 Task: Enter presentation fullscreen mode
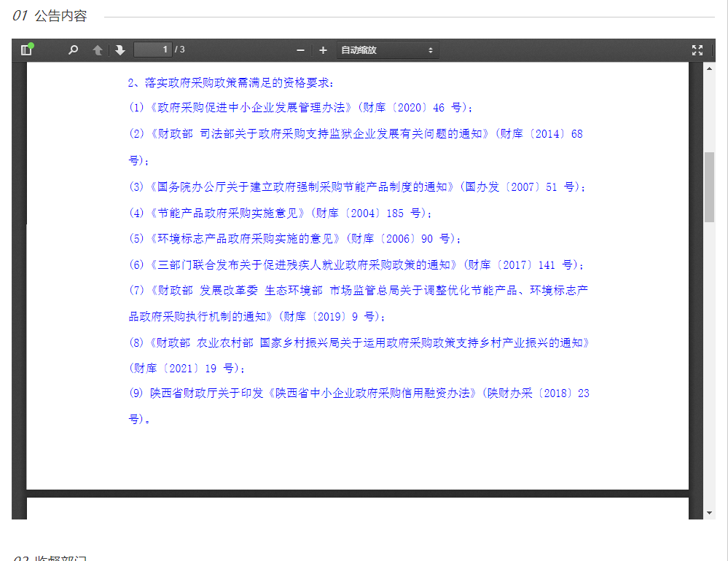(x=697, y=50)
